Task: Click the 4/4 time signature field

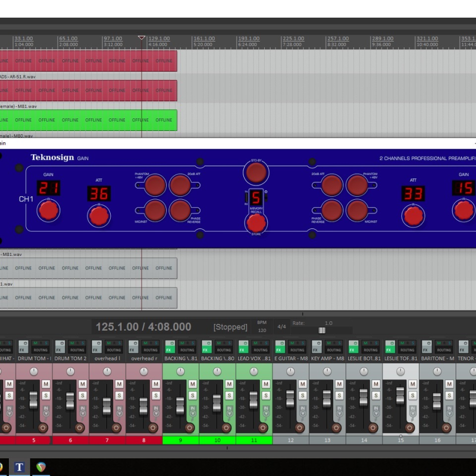Action: (x=281, y=327)
